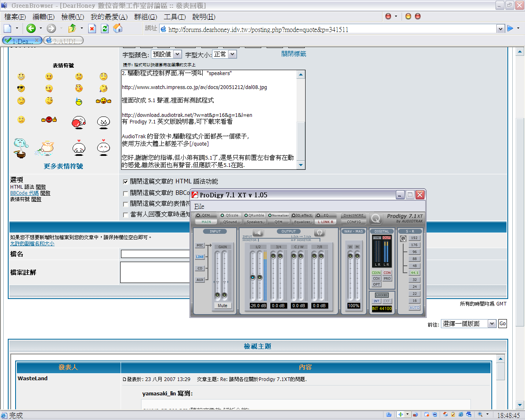Click the BBCode 代碼 link

[24, 193]
